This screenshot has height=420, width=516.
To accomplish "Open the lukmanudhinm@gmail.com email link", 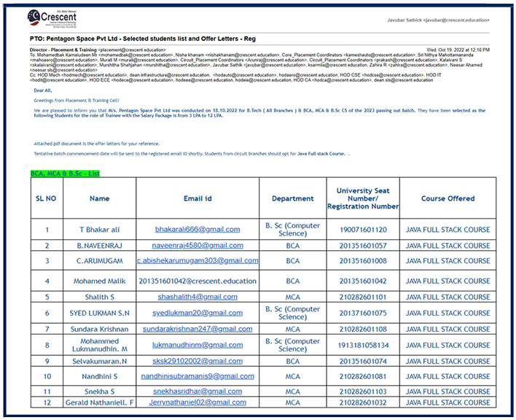I will pyautogui.click(x=197, y=345).
